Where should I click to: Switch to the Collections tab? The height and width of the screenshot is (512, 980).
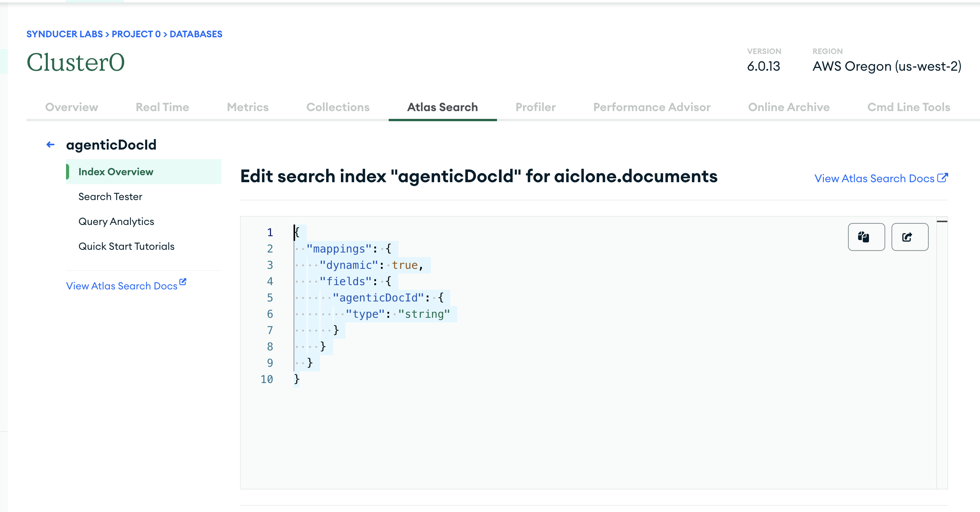tap(337, 107)
